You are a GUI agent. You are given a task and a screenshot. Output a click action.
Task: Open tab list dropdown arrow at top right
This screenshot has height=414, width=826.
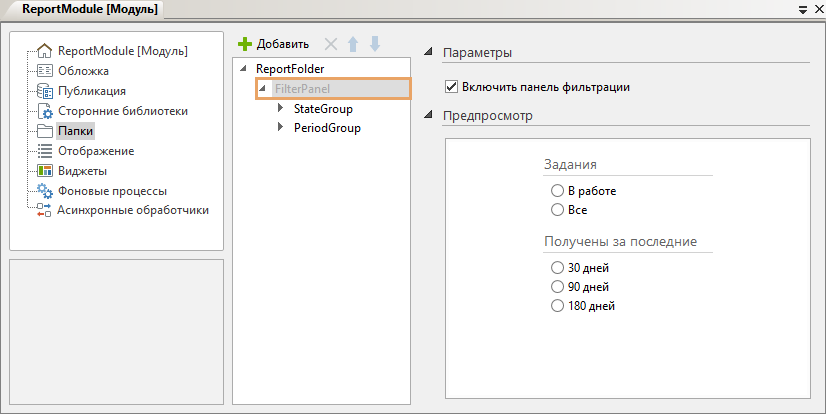[x=803, y=9]
